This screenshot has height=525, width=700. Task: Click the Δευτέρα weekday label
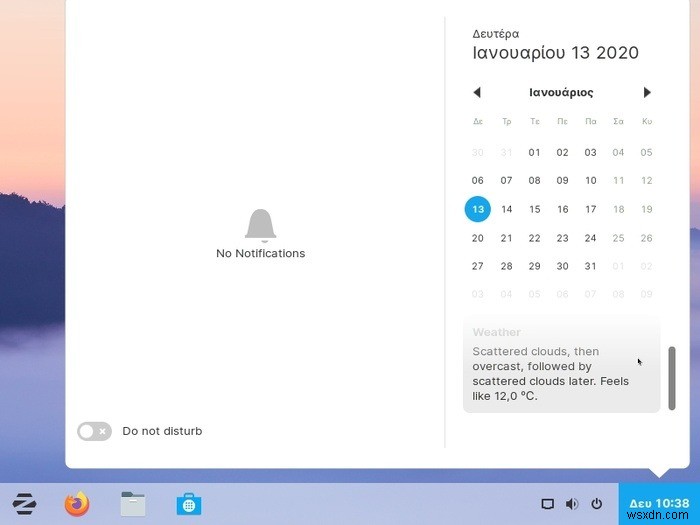tap(496, 34)
